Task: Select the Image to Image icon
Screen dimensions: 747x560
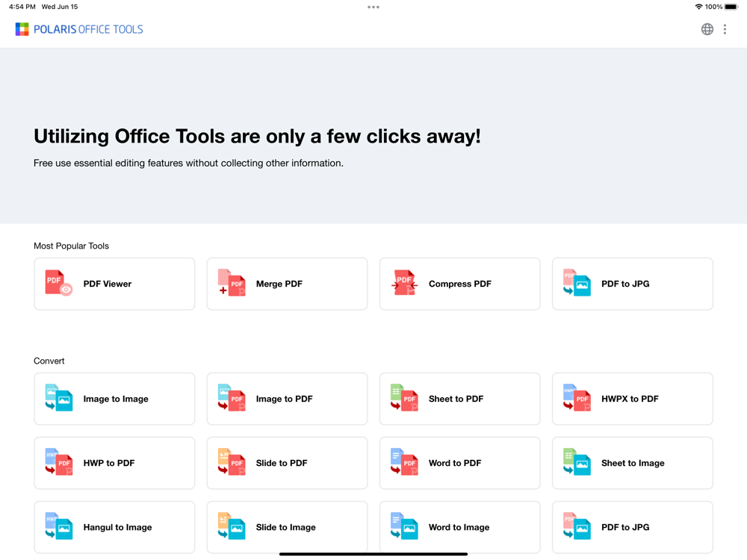Action: click(x=58, y=398)
